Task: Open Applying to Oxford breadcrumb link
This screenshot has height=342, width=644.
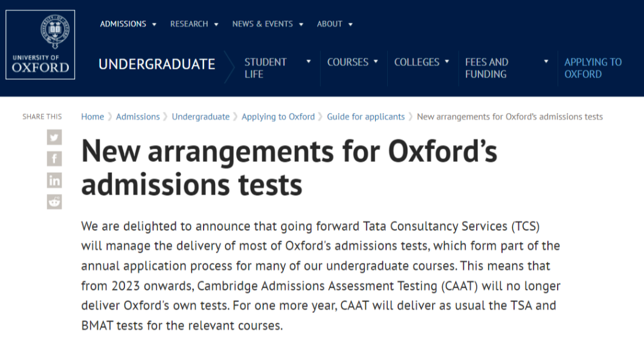Action: pos(278,117)
